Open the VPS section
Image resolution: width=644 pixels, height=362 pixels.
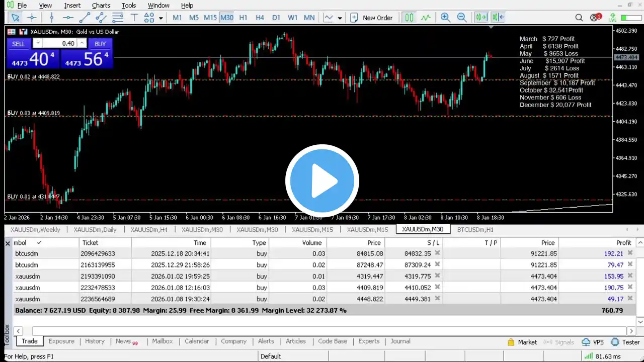593,342
